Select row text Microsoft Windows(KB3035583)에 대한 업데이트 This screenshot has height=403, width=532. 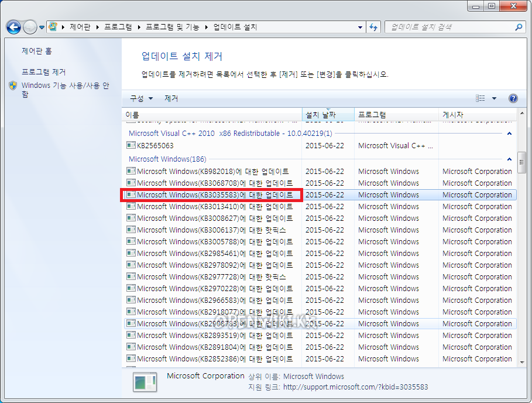pos(215,195)
